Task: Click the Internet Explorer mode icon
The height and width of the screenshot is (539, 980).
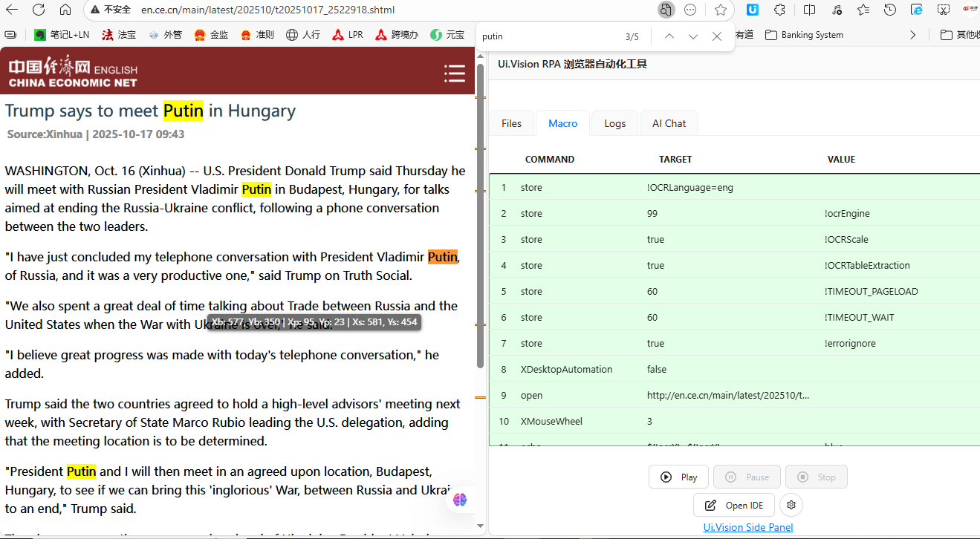Action: tap(917, 10)
